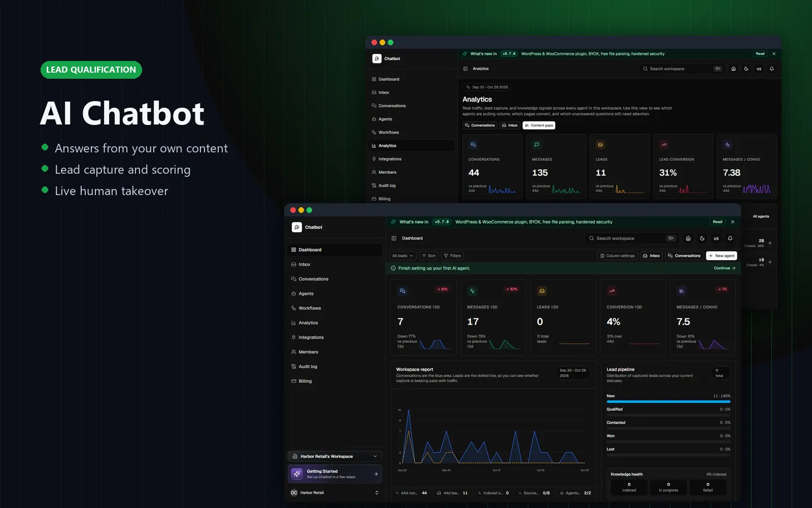Click the Inbox button in the Dashboard toolbar

coord(652,256)
